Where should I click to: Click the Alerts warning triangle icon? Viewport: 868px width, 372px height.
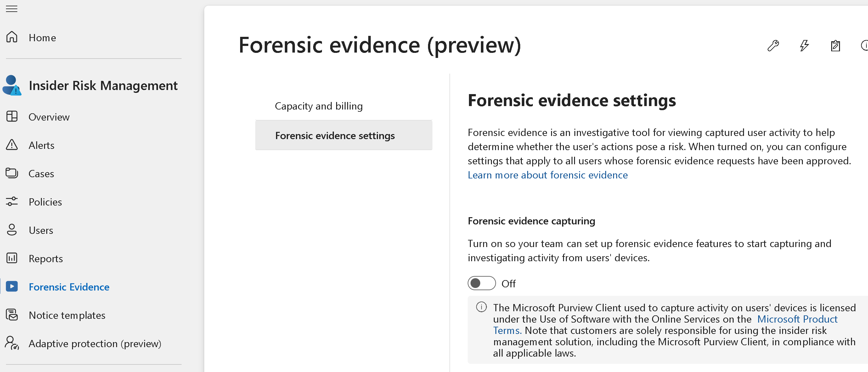(x=12, y=144)
